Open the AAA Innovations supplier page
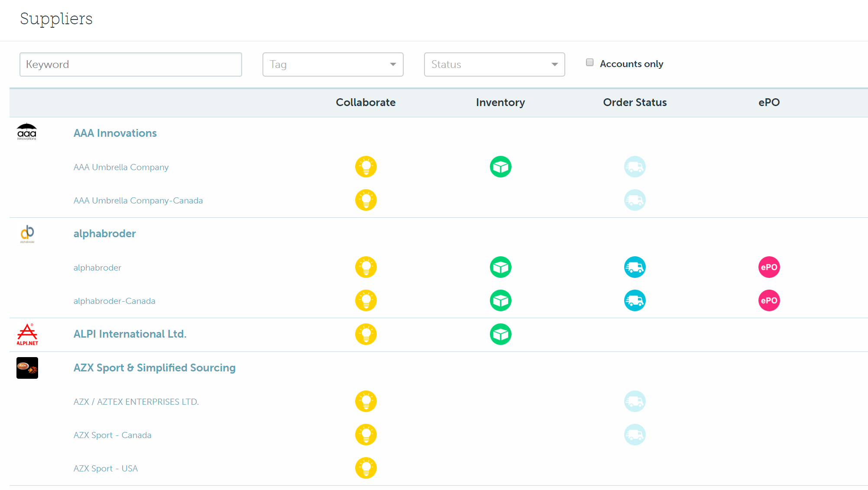Viewport: 868px width, 490px height. pyautogui.click(x=115, y=133)
